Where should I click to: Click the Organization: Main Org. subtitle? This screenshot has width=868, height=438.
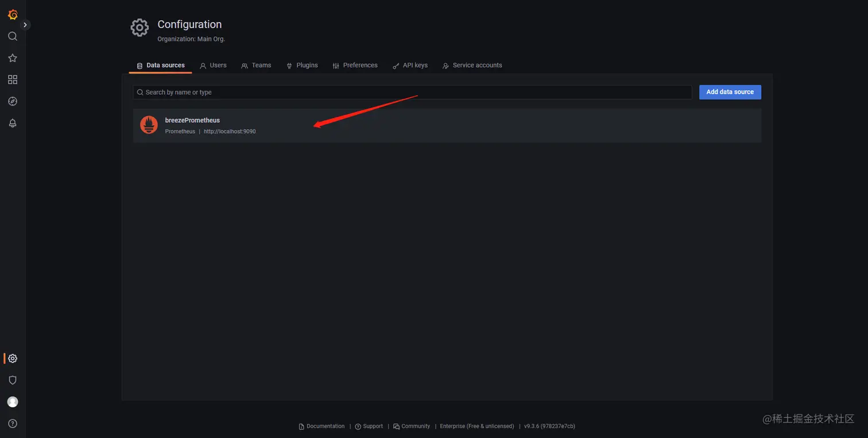[x=191, y=39]
